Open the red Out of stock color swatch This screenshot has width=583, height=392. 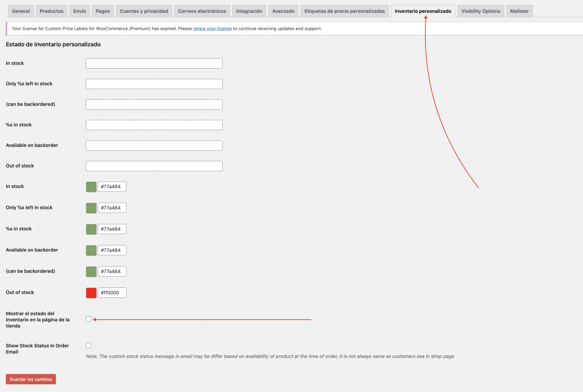(x=91, y=293)
